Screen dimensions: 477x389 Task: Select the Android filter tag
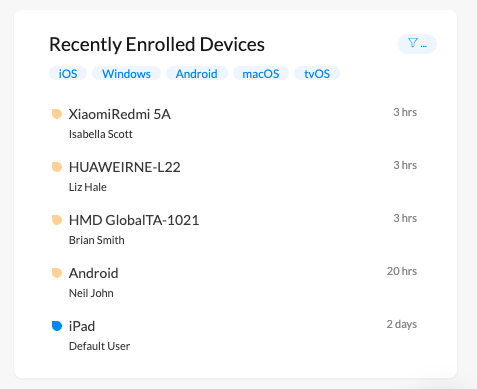[x=197, y=73]
